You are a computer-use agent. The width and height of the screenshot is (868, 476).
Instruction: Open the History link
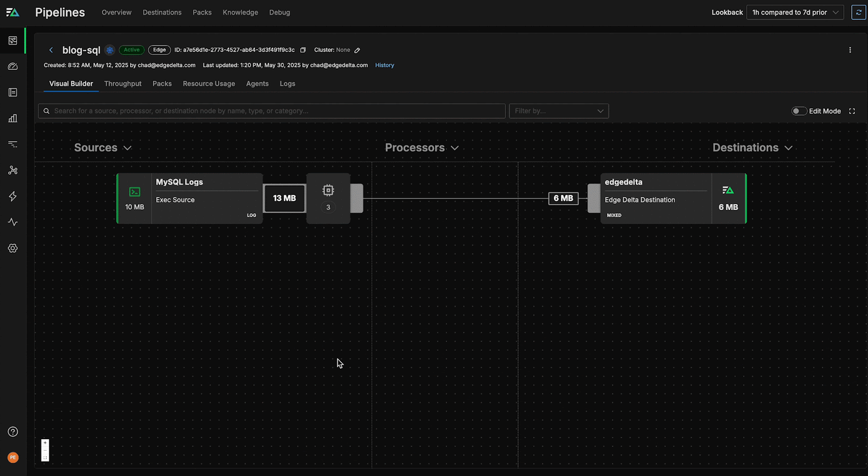coord(385,65)
